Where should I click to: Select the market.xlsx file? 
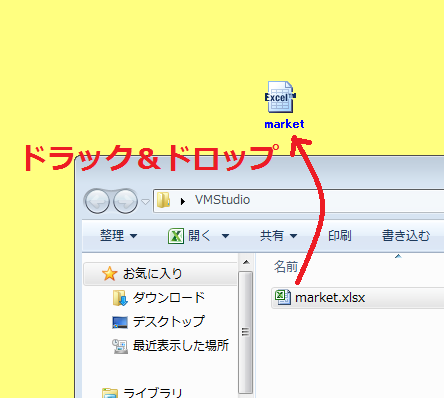coord(357,297)
